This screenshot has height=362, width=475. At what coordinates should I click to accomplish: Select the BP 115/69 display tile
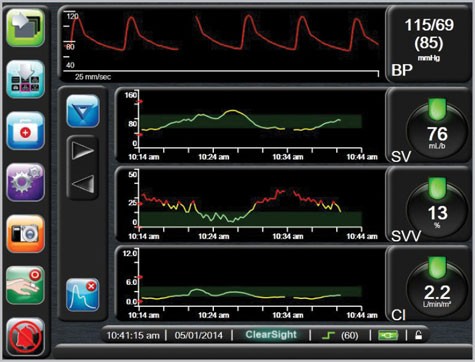(x=429, y=44)
